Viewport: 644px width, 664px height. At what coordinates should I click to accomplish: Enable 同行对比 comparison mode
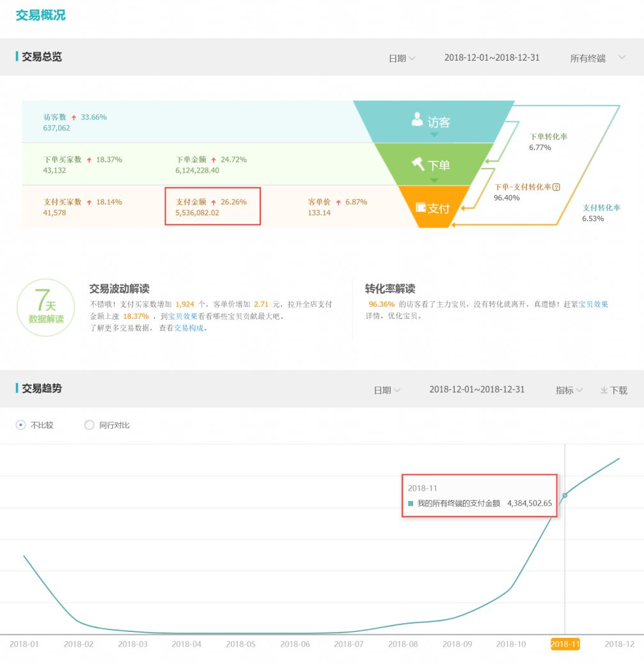pos(90,425)
